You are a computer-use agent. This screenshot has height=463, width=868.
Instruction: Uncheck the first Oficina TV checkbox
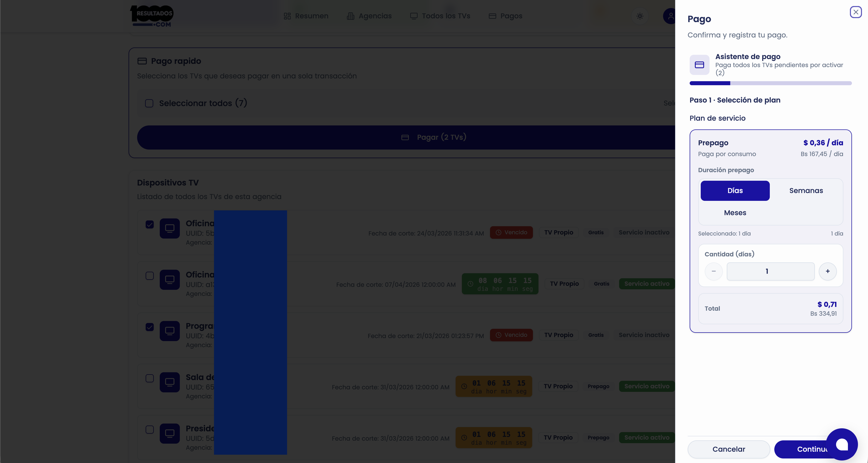(x=150, y=224)
